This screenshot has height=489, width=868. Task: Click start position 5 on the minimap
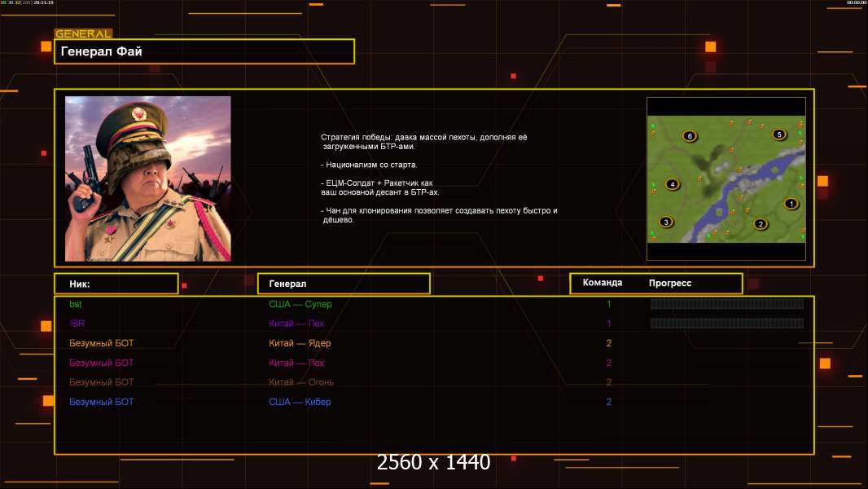click(x=778, y=134)
